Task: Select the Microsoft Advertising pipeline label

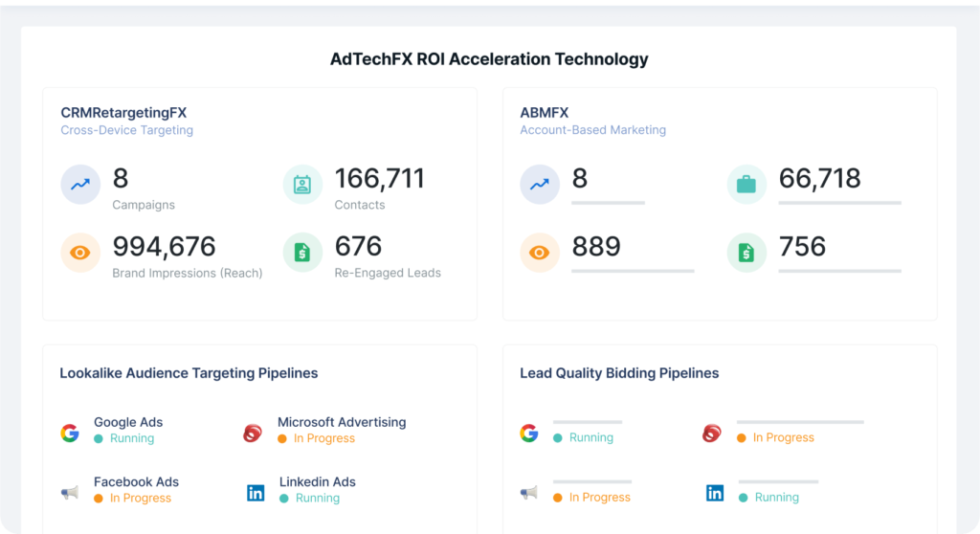Action: [342, 422]
